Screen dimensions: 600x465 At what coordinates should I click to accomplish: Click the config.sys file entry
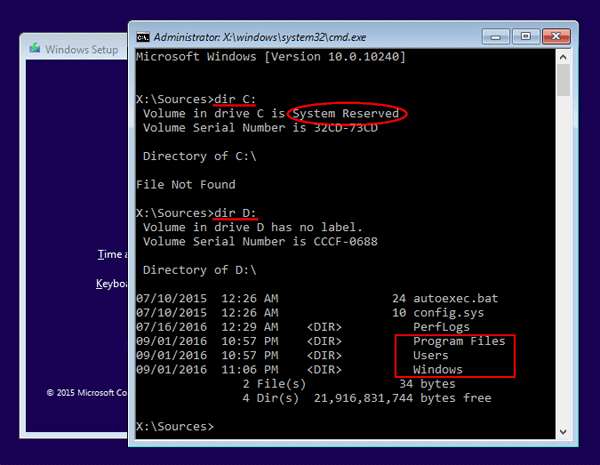point(448,312)
